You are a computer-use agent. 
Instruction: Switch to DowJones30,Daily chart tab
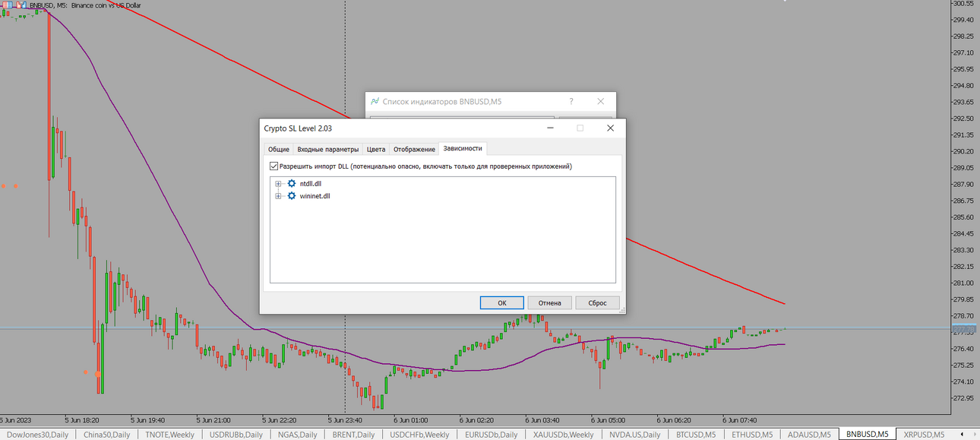(x=37, y=435)
